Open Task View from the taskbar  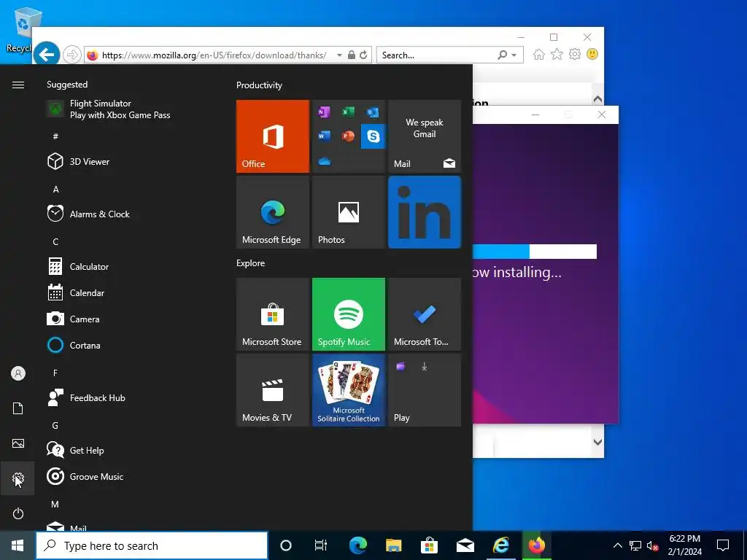point(321,545)
